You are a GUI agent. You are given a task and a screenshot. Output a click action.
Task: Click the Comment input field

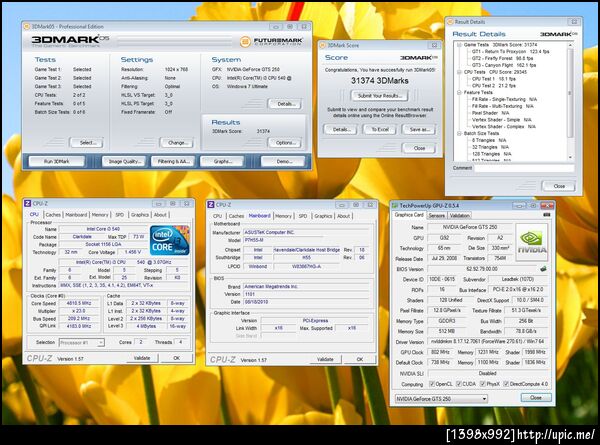click(x=524, y=168)
